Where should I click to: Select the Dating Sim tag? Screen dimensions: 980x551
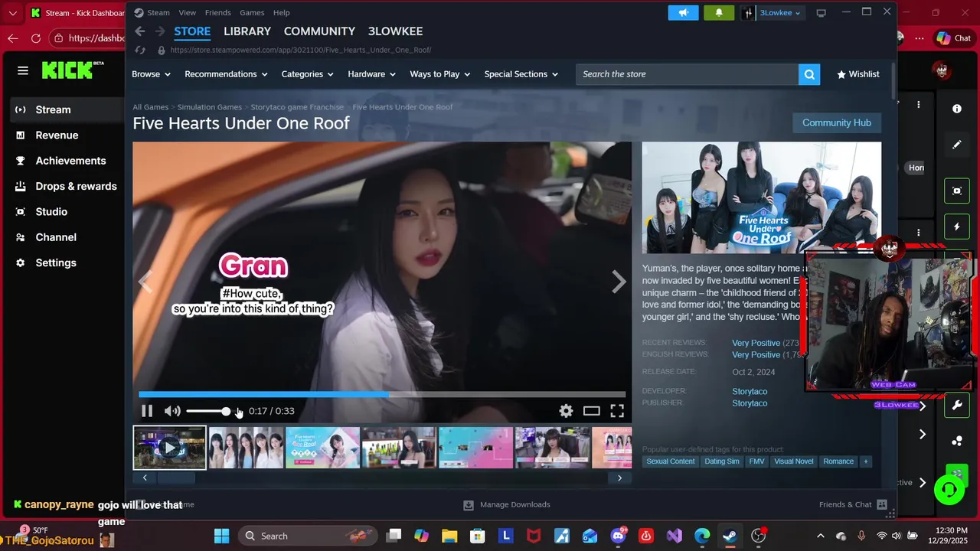pos(722,461)
